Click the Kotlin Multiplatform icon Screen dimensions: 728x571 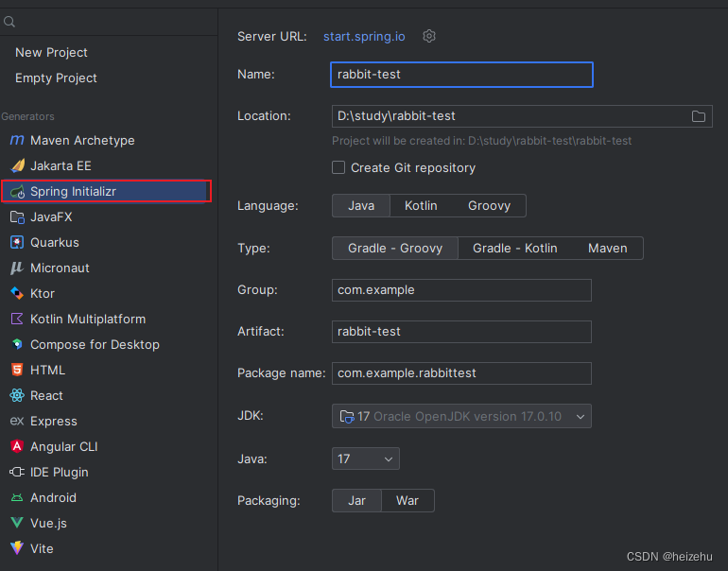(17, 319)
